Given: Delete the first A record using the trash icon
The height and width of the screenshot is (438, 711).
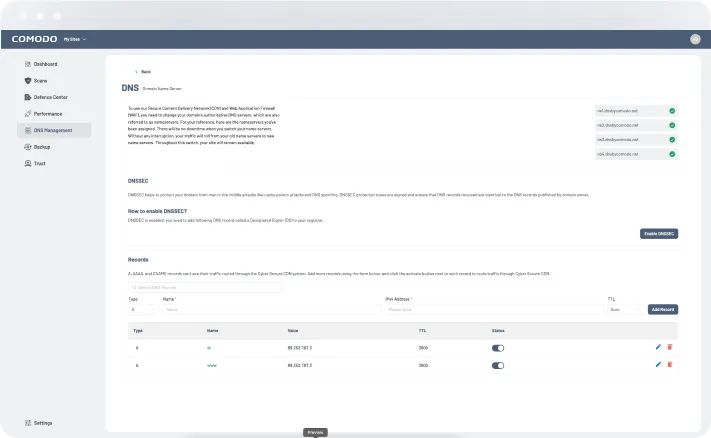Looking at the screenshot, I should pos(670,347).
